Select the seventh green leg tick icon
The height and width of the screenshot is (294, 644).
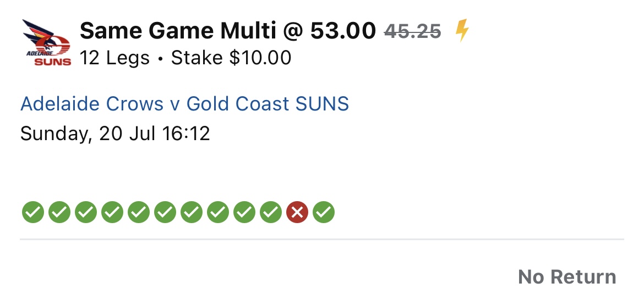coord(192,213)
